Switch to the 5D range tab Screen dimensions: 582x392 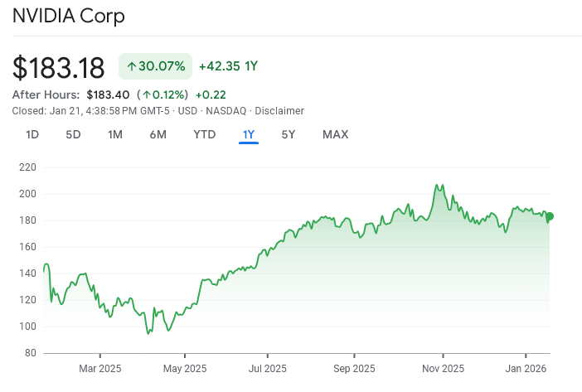74,134
